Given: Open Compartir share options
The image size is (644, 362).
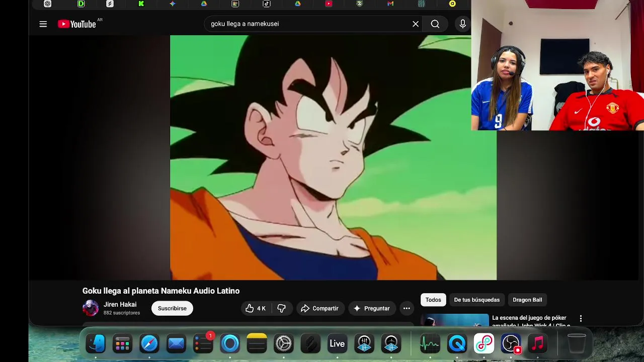Looking at the screenshot, I should pyautogui.click(x=319, y=308).
